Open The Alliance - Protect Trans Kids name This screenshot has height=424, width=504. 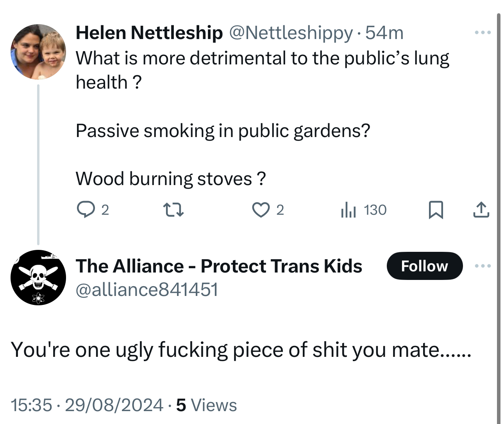tap(219, 266)
